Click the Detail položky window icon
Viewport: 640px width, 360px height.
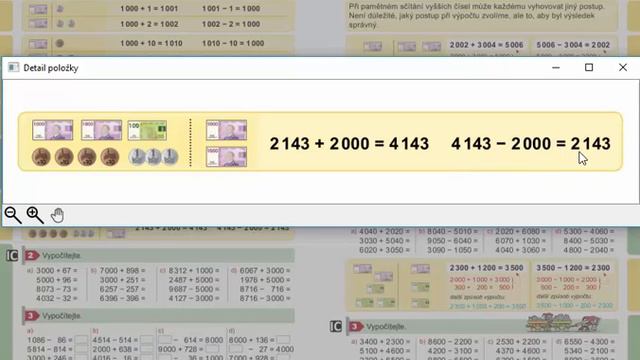pyautogui.click(x=13, y=67)
